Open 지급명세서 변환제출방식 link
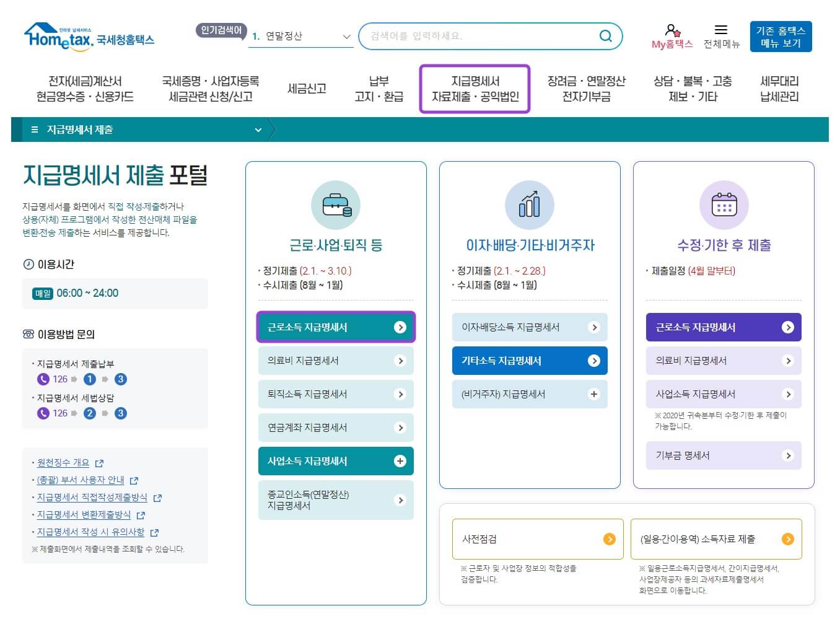The height and width of the screenshot is (624, 840). click(84, 515)
